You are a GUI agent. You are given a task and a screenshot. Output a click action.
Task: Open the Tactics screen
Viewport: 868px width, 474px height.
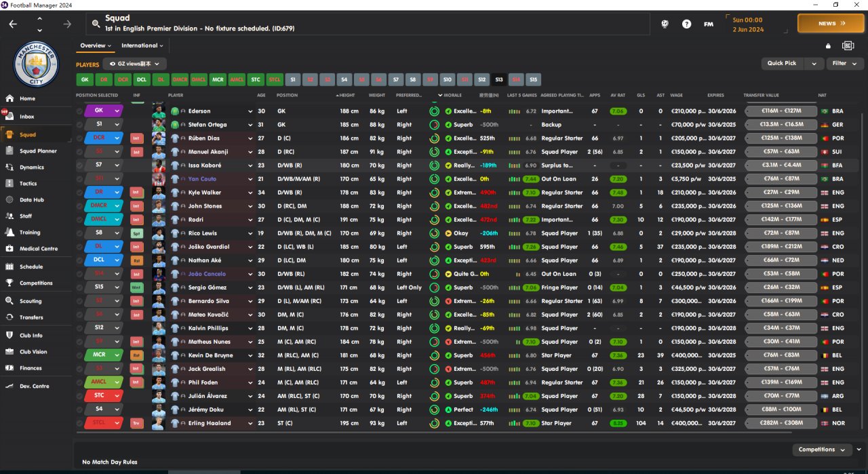[28, 183]
